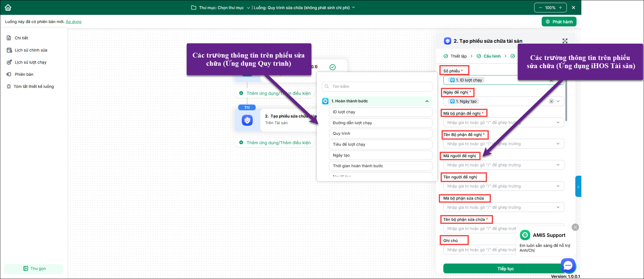Click the AMIS Support avatar icon

click(525, 235)
